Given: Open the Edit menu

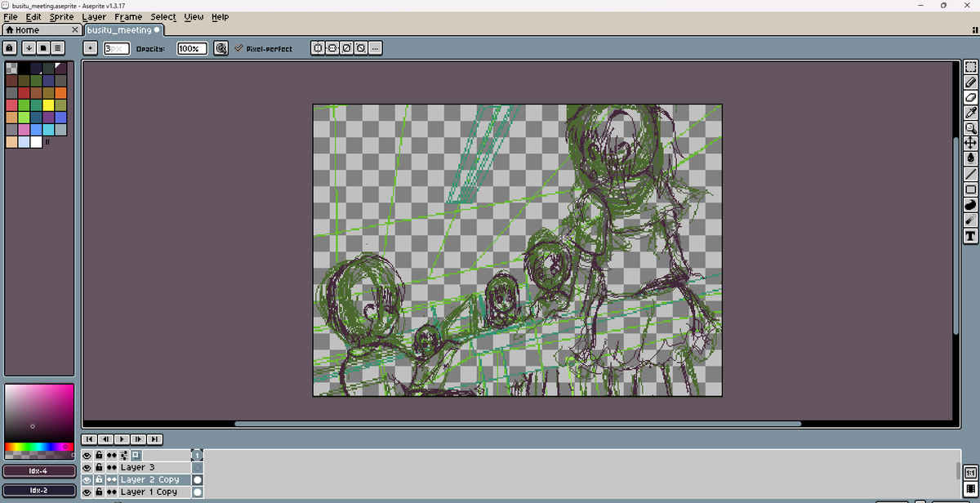Looking at the screenshot, I should click(33, 16).
